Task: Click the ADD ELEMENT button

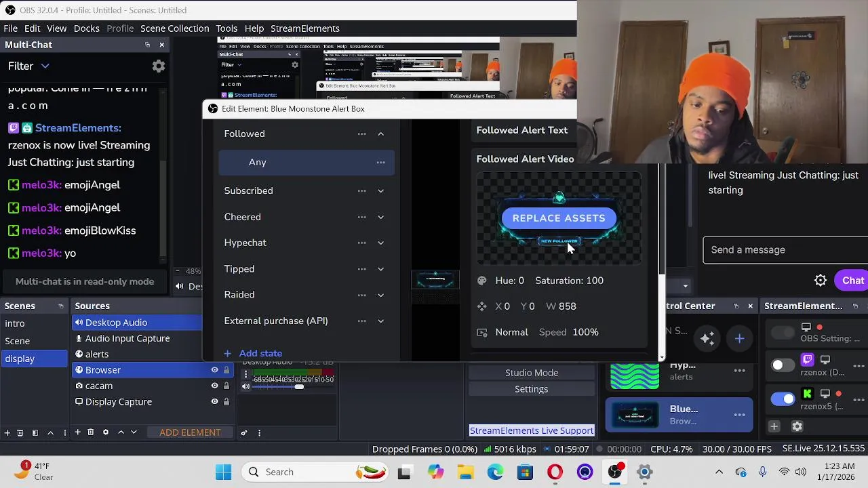Action: tap(190, 432)
